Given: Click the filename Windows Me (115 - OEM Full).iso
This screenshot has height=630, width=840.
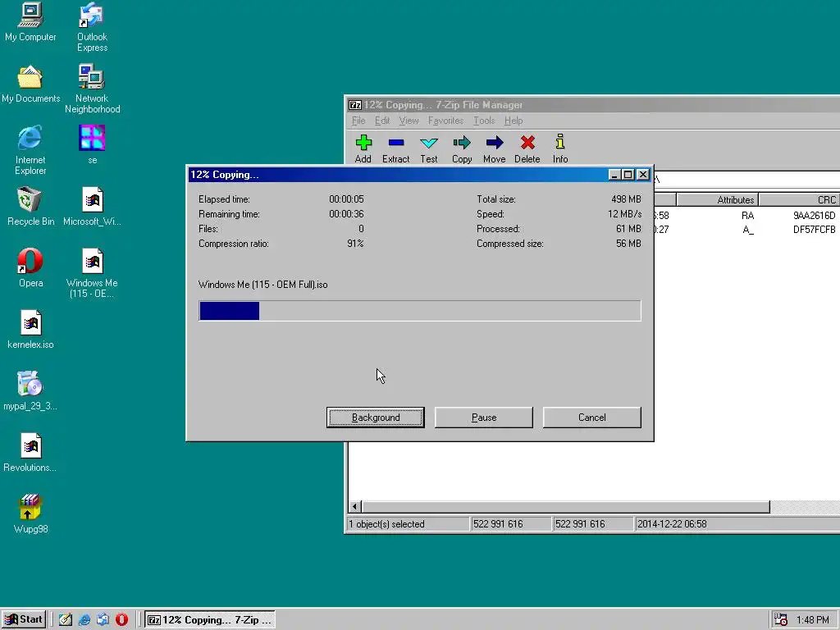Looking at the screenshot, I should [263, 285].
